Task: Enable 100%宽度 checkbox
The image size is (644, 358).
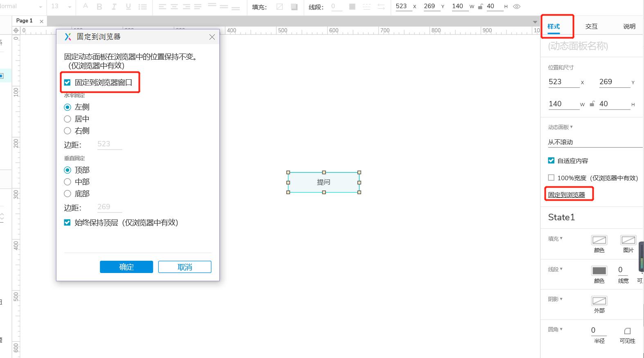Action: [x=551, y=178]
